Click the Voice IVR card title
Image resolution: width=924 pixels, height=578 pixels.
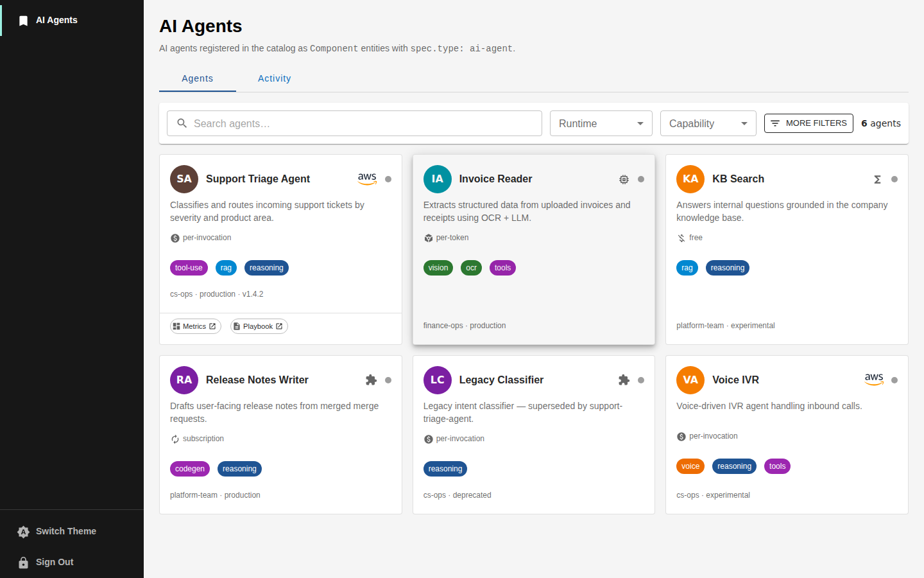(x=735, y=380)
